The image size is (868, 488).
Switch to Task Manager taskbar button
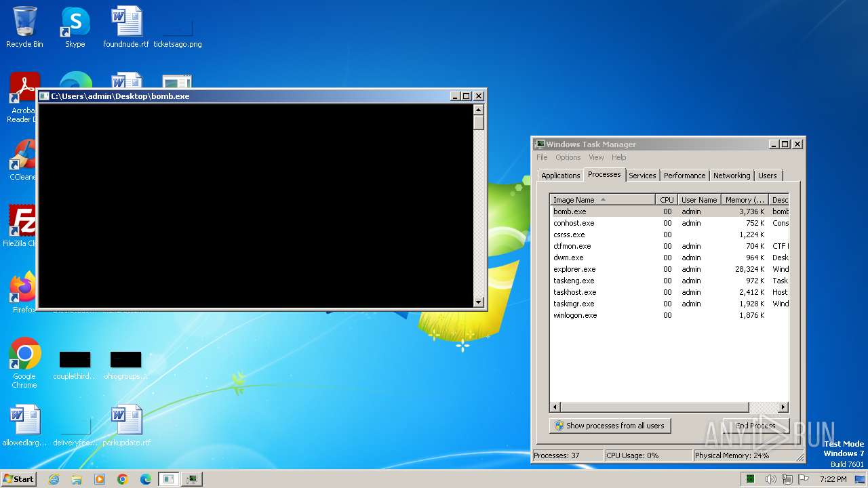192,479
